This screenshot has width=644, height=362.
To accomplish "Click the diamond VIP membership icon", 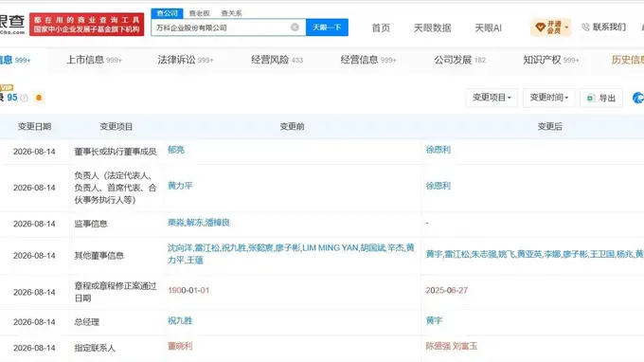I will coord(540,27).
